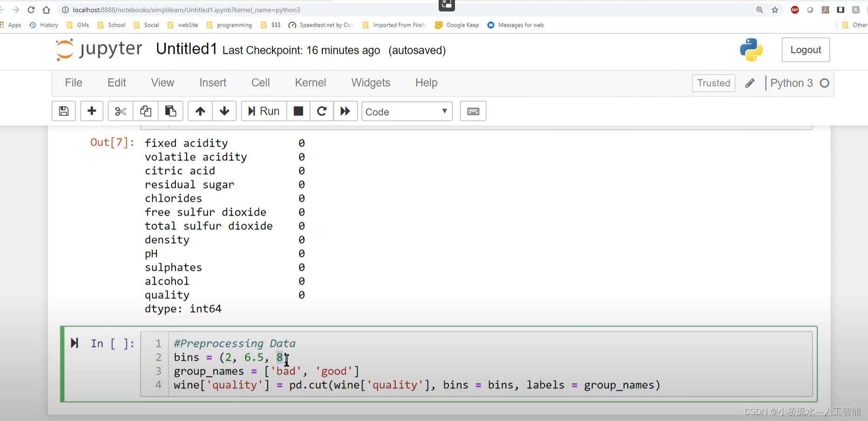Open the School bookmark folder
868x421 pixels.
tap(111, 25)
